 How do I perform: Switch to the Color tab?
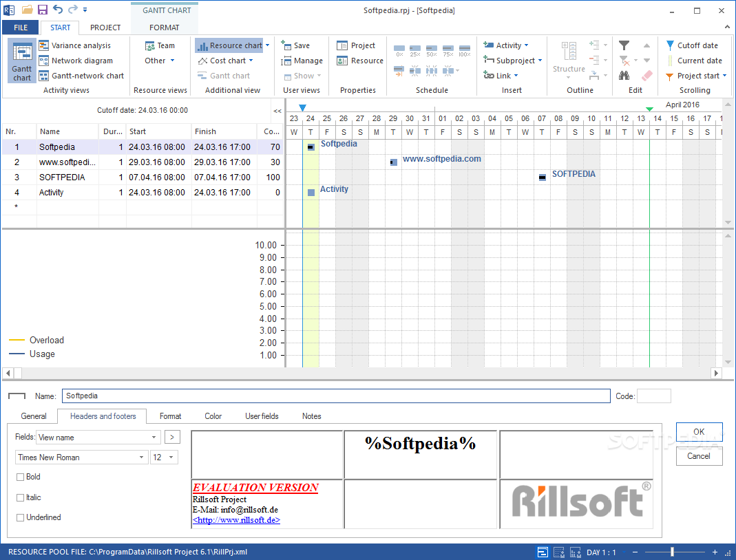213,416
